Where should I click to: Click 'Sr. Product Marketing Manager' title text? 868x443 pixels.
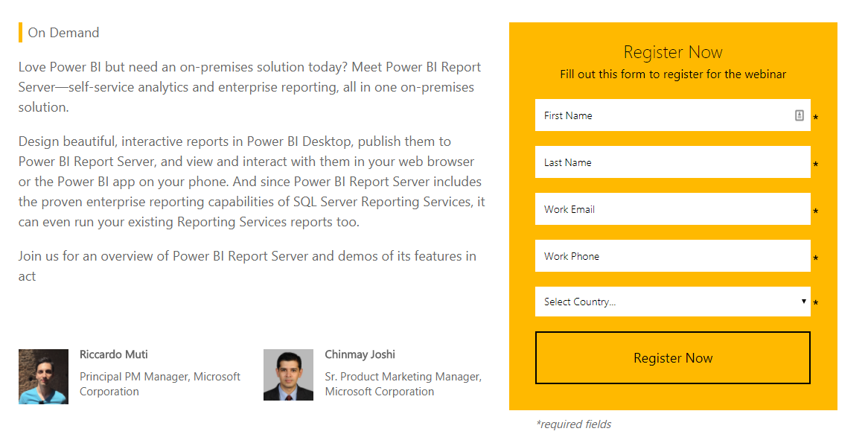click(x=403, y=377)
